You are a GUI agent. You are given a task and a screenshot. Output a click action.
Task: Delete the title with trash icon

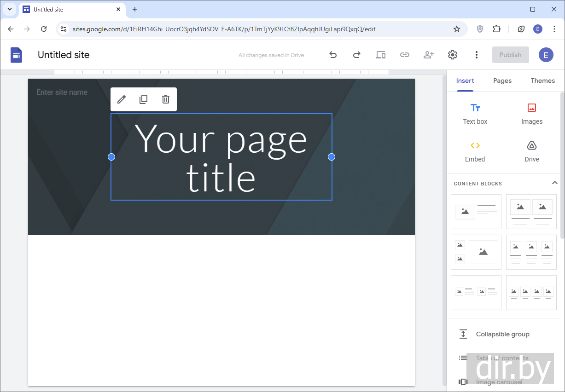(166, 99)
